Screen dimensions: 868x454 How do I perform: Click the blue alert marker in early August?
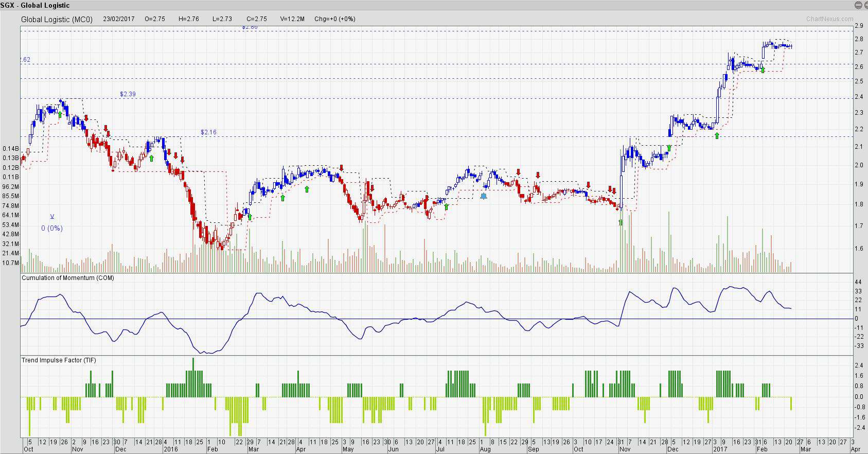pos(483,196)
